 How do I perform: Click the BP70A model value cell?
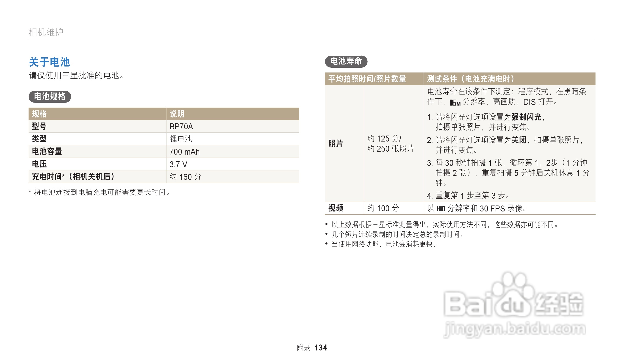point(181,127)
